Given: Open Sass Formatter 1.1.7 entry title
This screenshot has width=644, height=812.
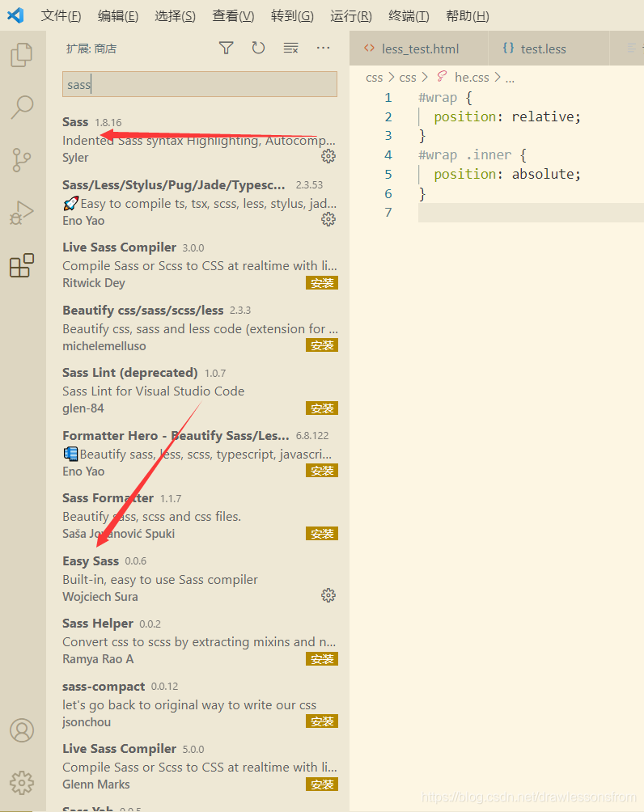Looking at the screenshot, I should coord(108,498).
